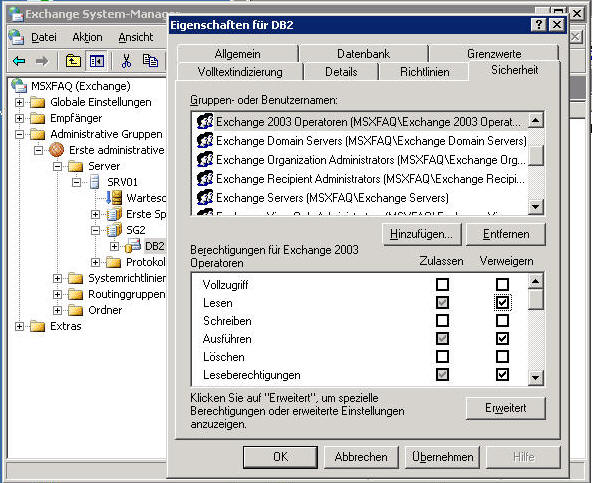The height and width of the screenshot is (483, 592).
Task: Click the group list scrollbar thumb
Action: coord(536,155)
